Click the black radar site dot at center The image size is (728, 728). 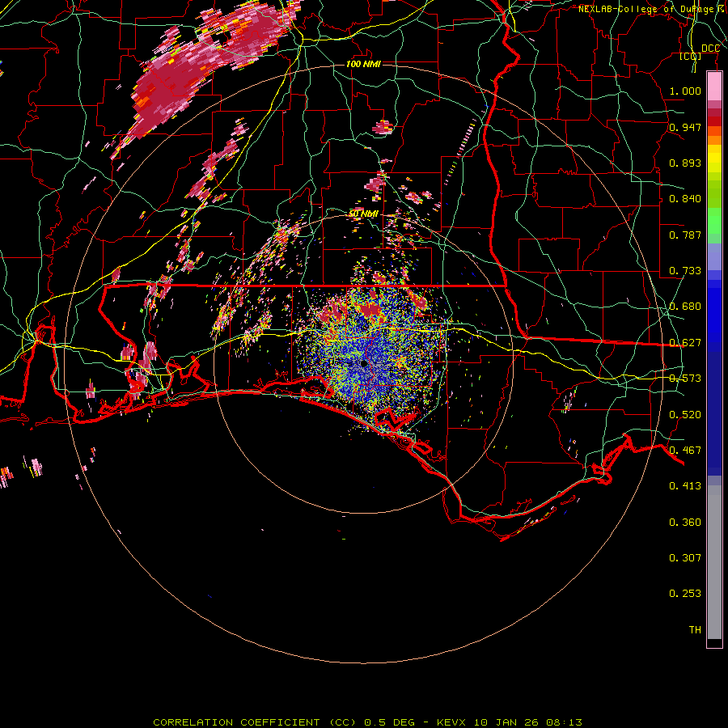click(x=363, y=363)
